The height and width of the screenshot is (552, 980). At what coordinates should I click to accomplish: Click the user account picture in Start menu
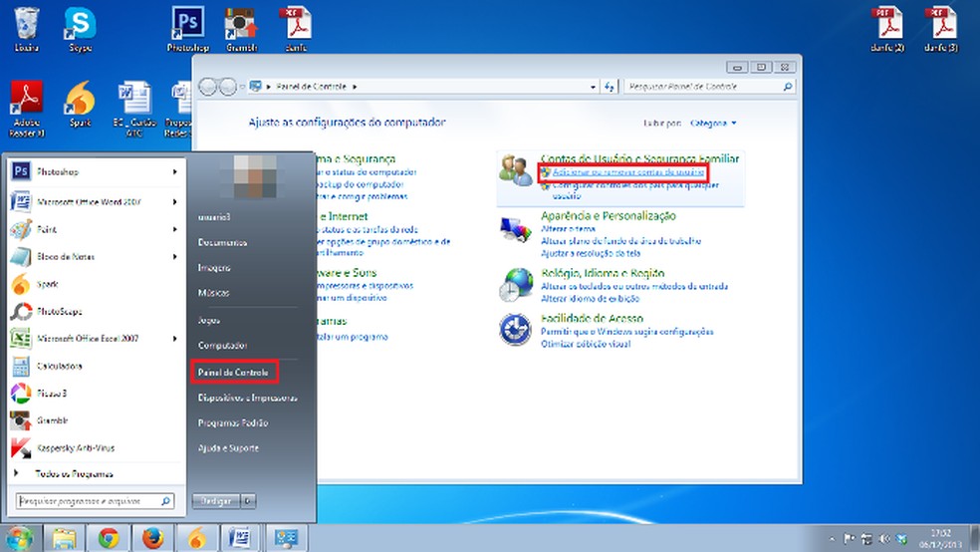[x=255, y=176]
